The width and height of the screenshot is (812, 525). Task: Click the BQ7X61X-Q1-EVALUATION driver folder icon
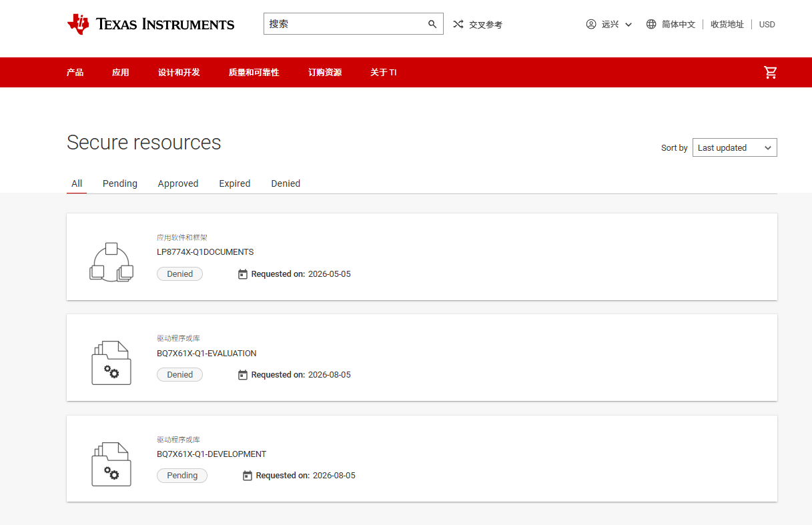coord(111,363)
